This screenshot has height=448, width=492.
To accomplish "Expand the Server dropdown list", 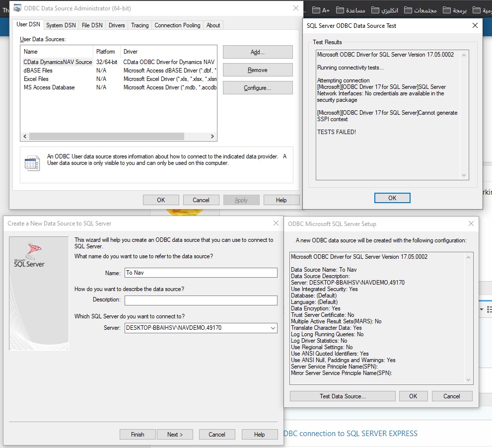I will (273, 328).
